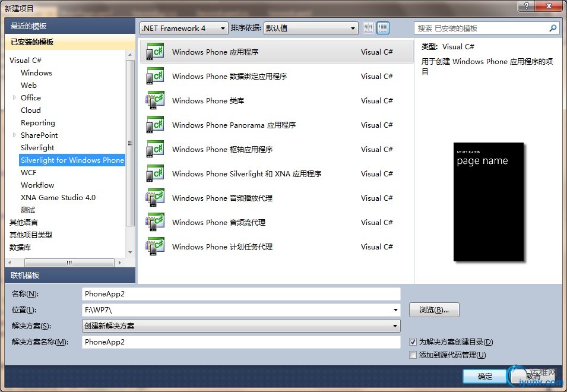Switch to small icons view
Viewport: 567px width, 392px height.
pyautogui.click(x=369, y=28)
